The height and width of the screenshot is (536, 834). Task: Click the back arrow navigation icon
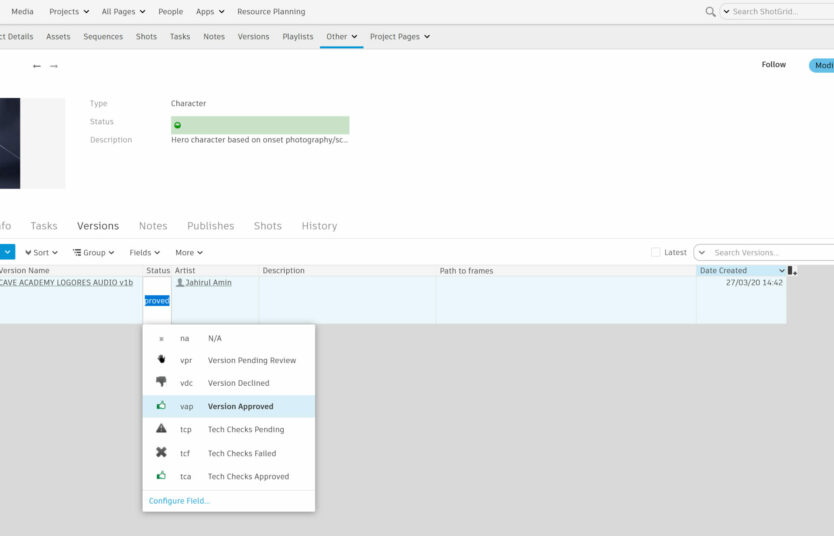click(x=37, y=66)
